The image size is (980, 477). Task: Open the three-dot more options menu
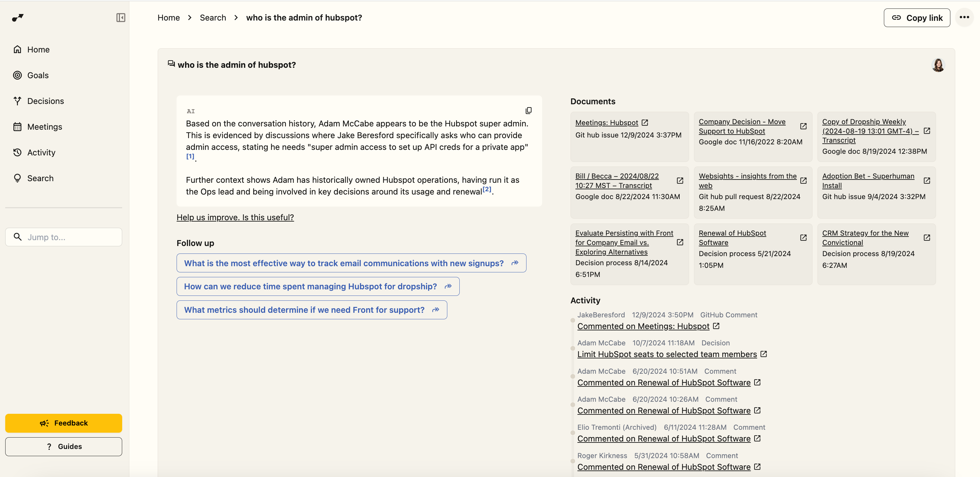964,17
